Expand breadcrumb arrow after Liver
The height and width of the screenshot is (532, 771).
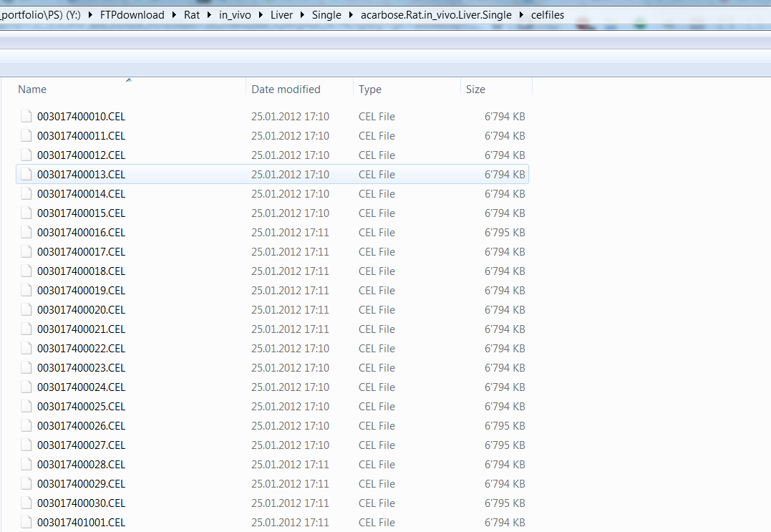pos(302,15)
